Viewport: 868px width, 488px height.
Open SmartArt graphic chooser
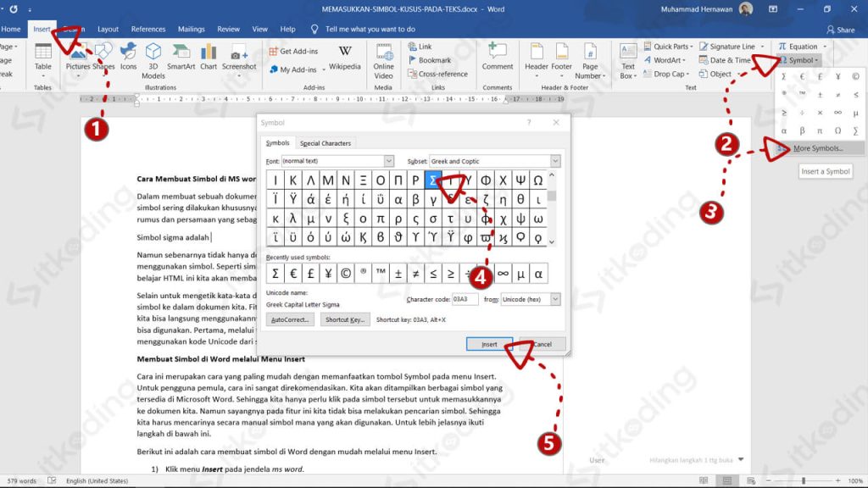[181, 57]
